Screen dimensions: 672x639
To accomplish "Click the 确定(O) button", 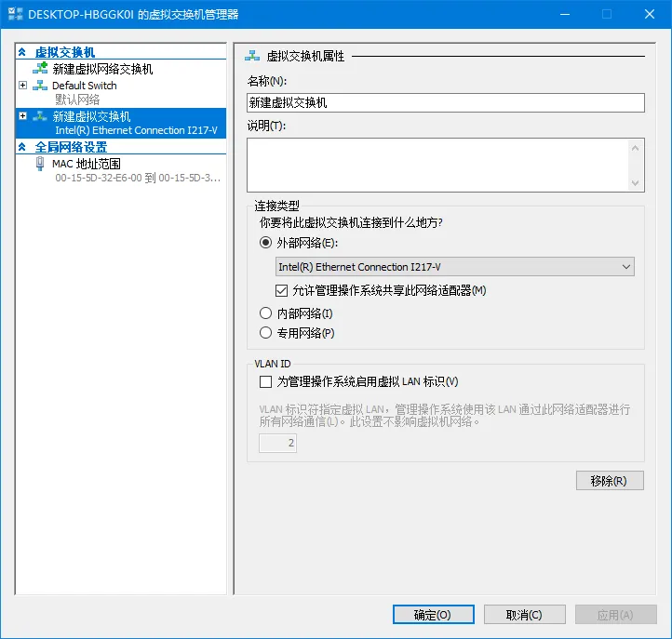I will 434,615.
